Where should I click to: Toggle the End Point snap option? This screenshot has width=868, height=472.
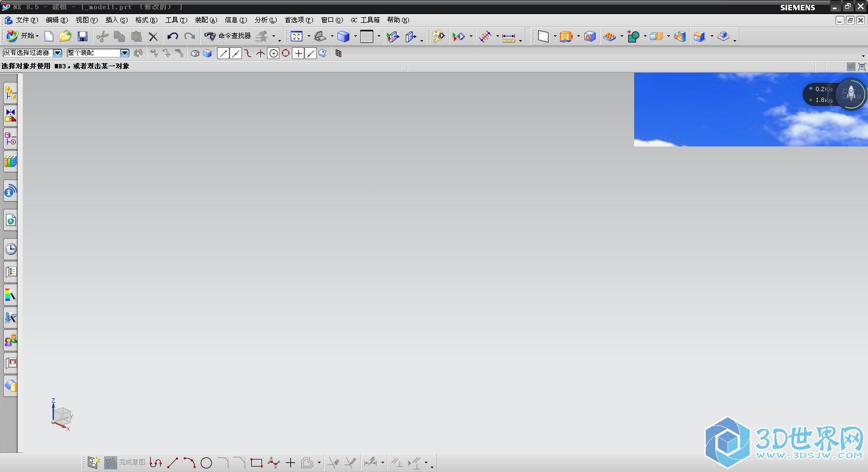(223, 53)
